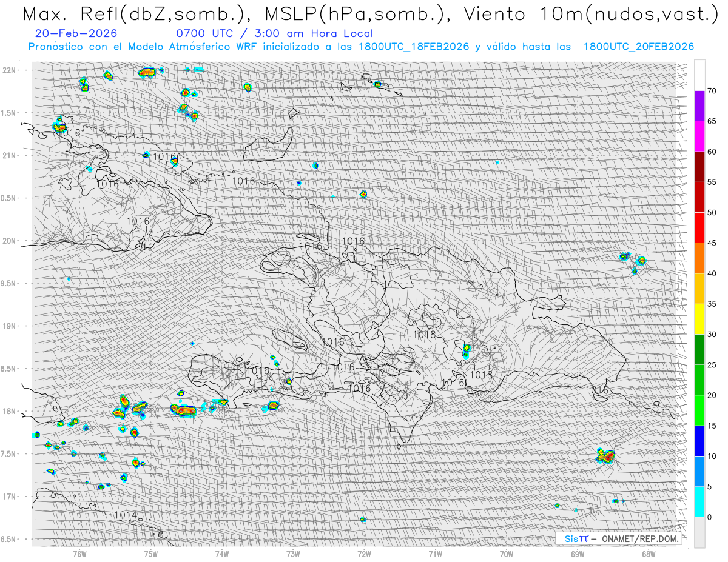Select the date text "20-Feb-2026"
Screen dimensions: 728x562
click(76, 33)
